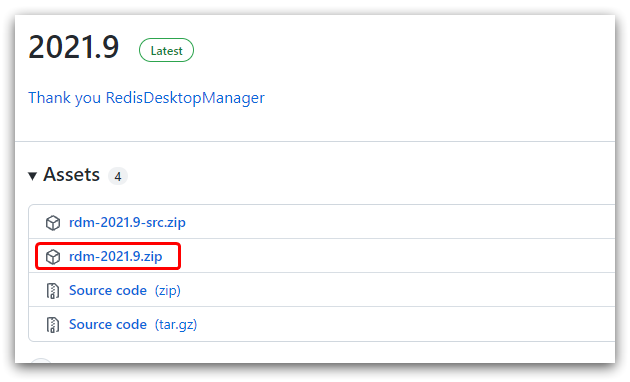The image size is (630, 382).
Task: Click the green Latest release badge
Action: coord(166,50)
